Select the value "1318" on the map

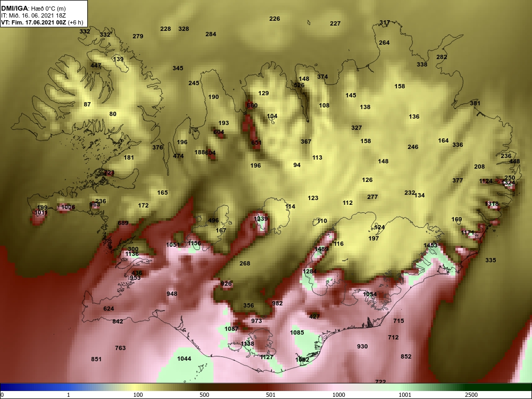pyautogui.click(x=492, y=204)
